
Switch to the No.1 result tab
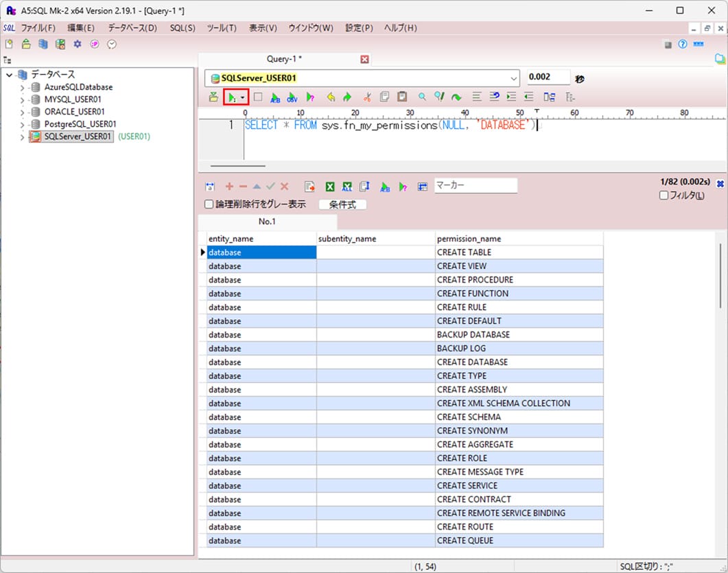click(267, 222)
